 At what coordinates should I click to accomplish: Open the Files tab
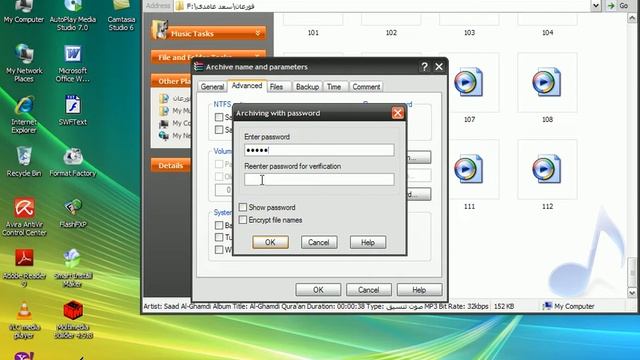[276, 87]
